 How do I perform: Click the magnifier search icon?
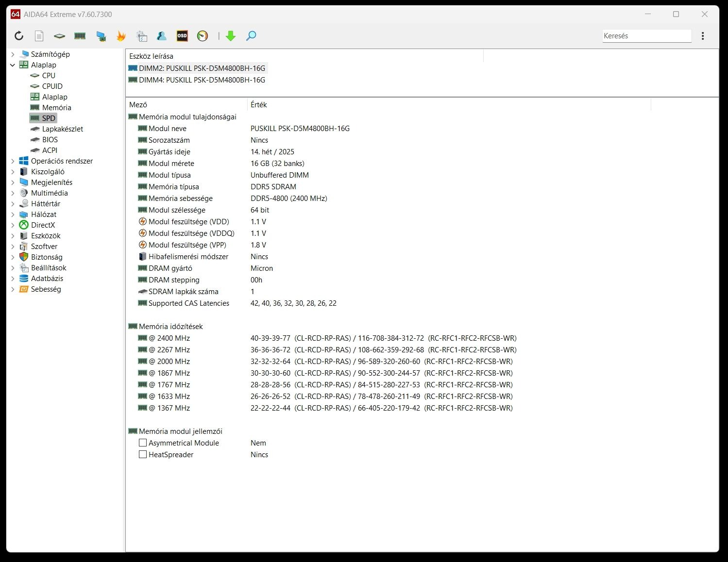tap(251, 35)
